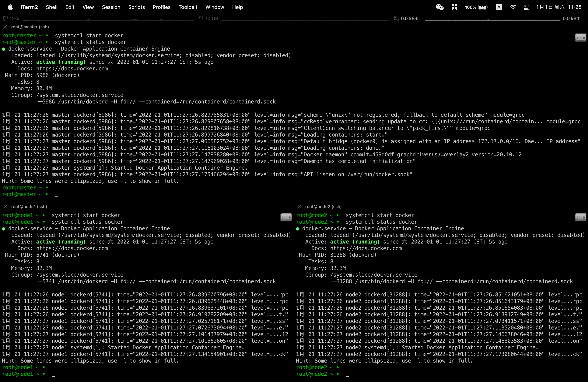Screen dimensions: 588x382
Task: Click the root@master (ssh) pane title
Action: pyautogui.click(x=30, y=27)
